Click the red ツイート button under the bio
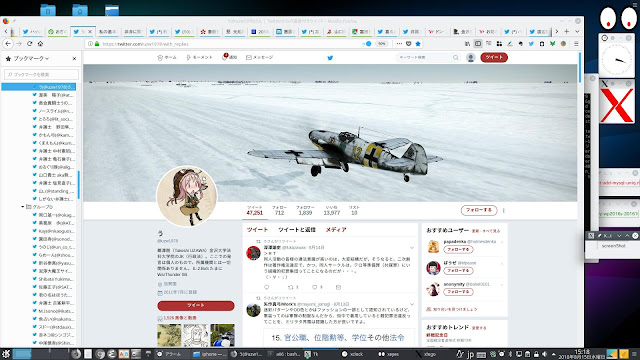 pos(196,305)
